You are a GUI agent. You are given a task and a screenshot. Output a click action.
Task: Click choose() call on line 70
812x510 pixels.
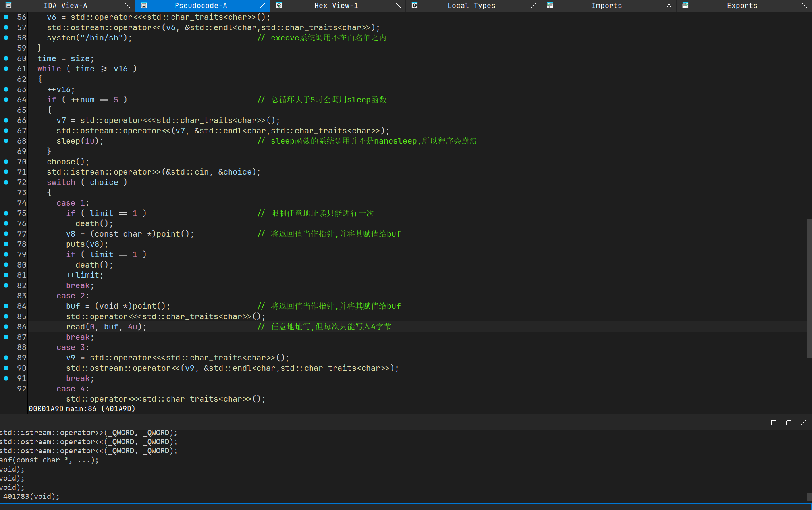68,162
